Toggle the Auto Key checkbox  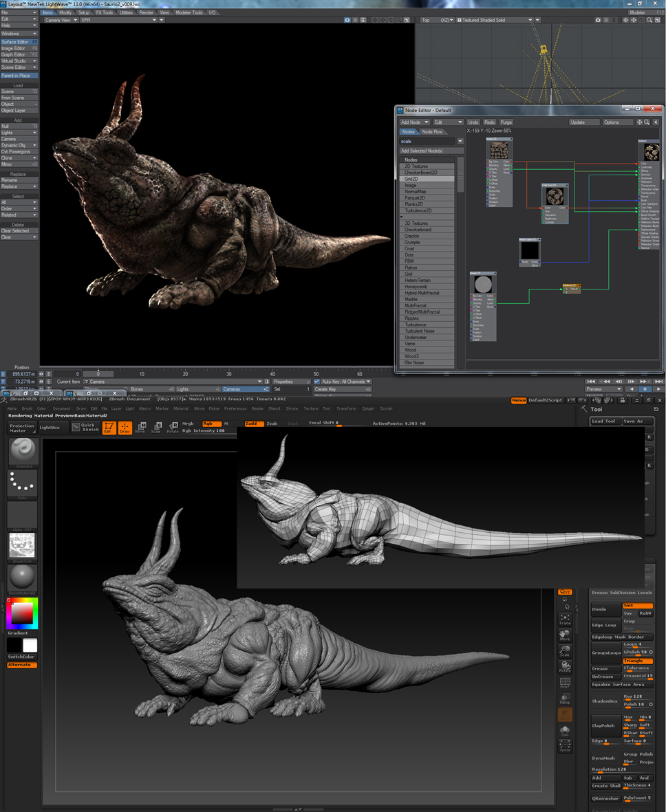[x=316, y=382]
